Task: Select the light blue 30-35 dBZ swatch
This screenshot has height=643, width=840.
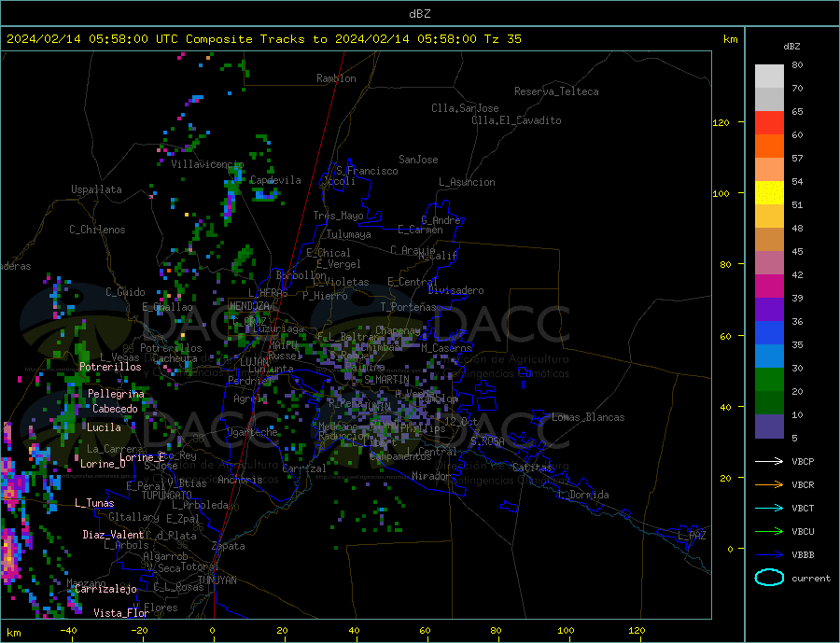Action: [769, 356]
